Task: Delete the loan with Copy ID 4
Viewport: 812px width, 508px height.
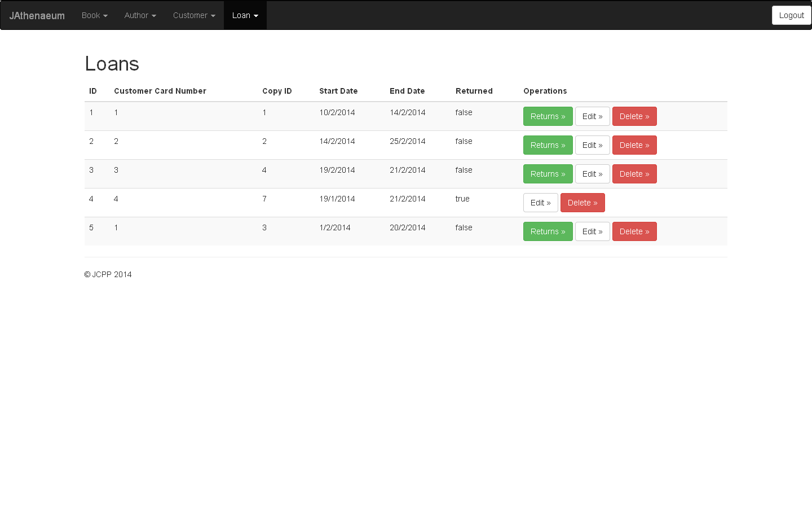Action: click(634, 174)
